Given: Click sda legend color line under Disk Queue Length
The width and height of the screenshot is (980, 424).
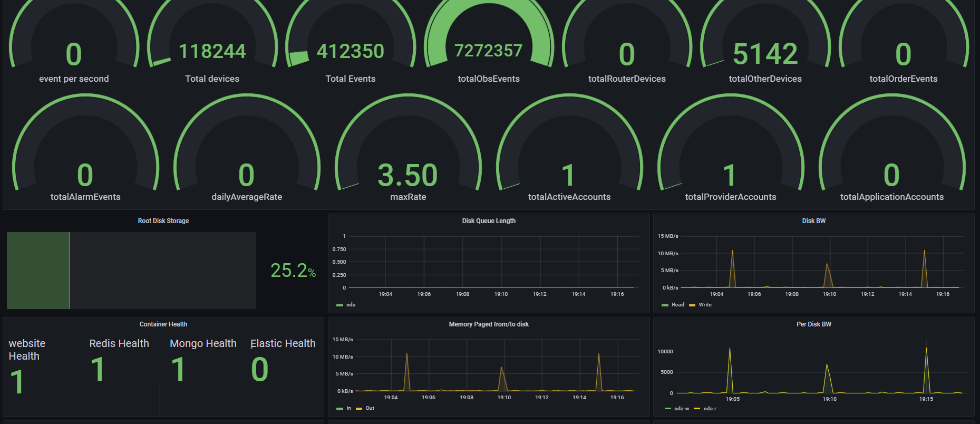Looking at the screenshot, I should click(339, 305).
